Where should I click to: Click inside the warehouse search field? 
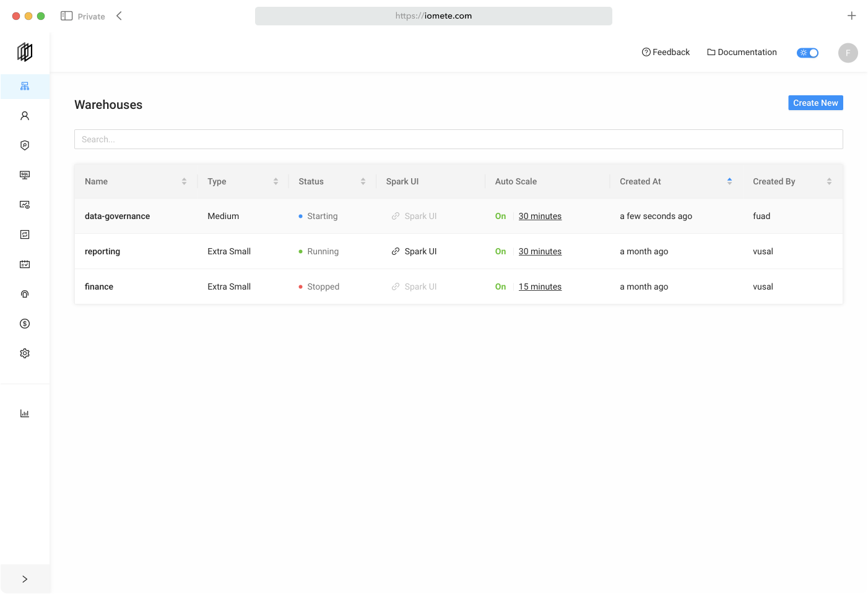pyautogui.click(x=458, y=139)
